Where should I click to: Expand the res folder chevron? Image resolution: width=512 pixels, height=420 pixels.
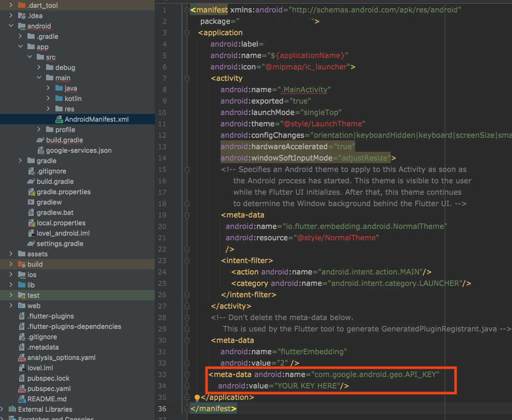coord(48,109)
